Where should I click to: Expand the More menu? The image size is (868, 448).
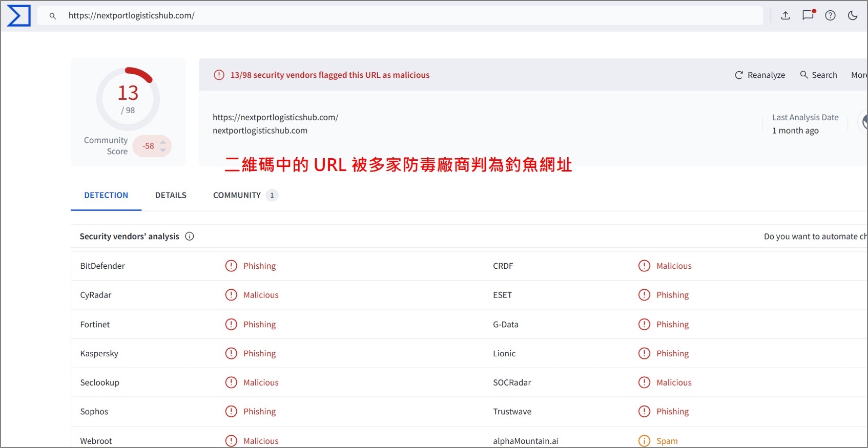click(x=859, y=75)
